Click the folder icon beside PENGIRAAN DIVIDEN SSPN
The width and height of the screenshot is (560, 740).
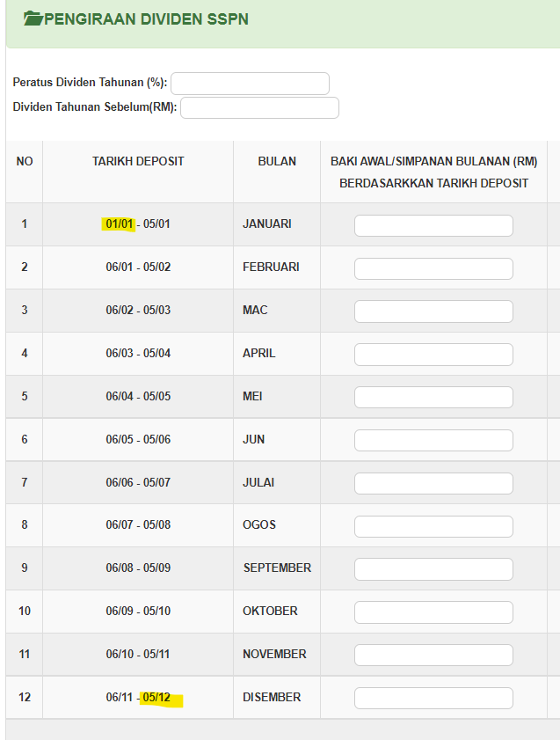tap(33, 18)
